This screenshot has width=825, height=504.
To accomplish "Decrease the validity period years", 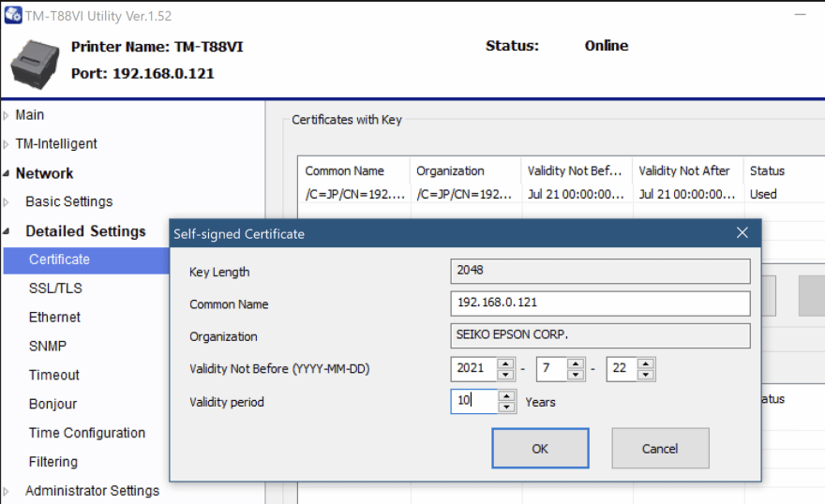I will pyautogui.click(x=506, y=407).
